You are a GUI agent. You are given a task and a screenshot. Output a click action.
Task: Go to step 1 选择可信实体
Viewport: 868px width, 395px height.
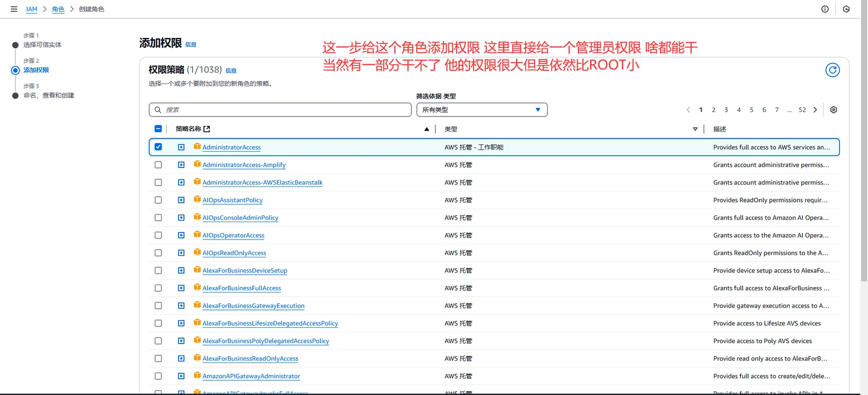(x=42, y=45)
